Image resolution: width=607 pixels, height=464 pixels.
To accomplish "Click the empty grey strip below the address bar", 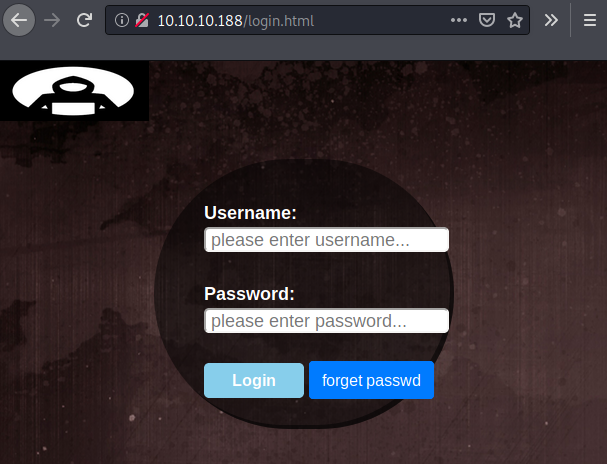I will [x=300, y=50].
